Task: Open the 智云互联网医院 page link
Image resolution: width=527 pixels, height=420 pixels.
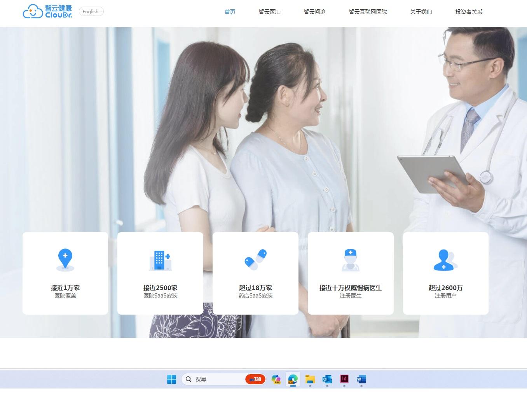Action: click(x=368, y=12)
